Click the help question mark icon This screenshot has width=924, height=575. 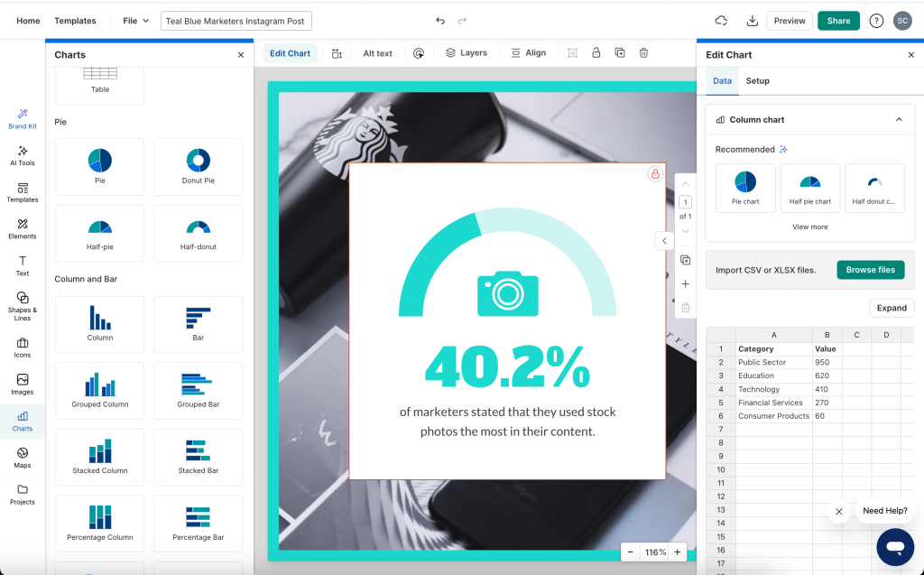(875, 21)
